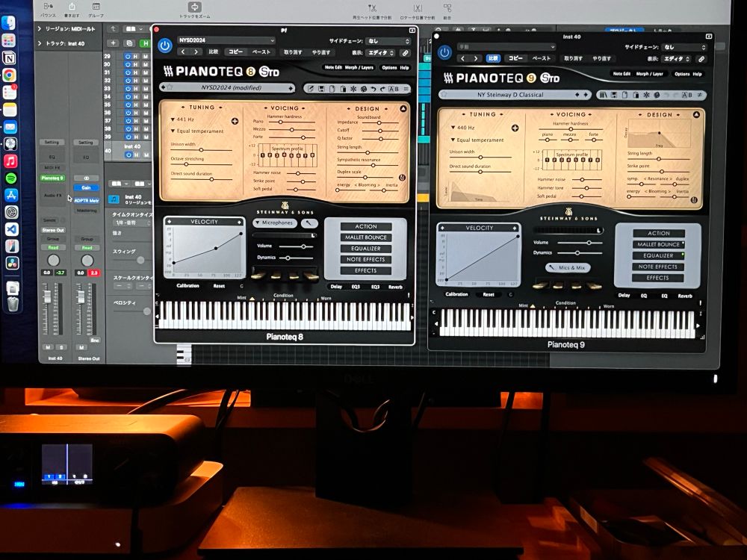The width and height of the screenshot is (747, 560).
Task: Click the A/B compare icon in Pianoteq 8 toolbar
Action: (x=394, y=89)
